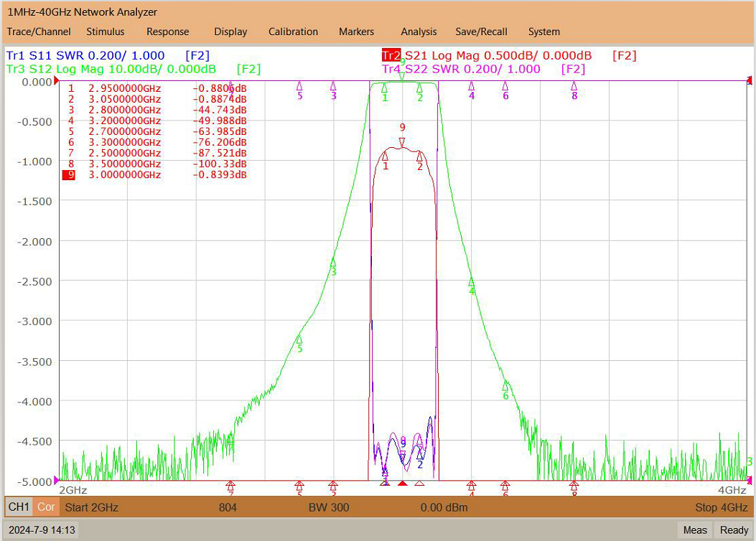The height and width of the screenshot is (541, 756).
Task: Click the Cor correction status indicator
Action: (x=46, y=507)
